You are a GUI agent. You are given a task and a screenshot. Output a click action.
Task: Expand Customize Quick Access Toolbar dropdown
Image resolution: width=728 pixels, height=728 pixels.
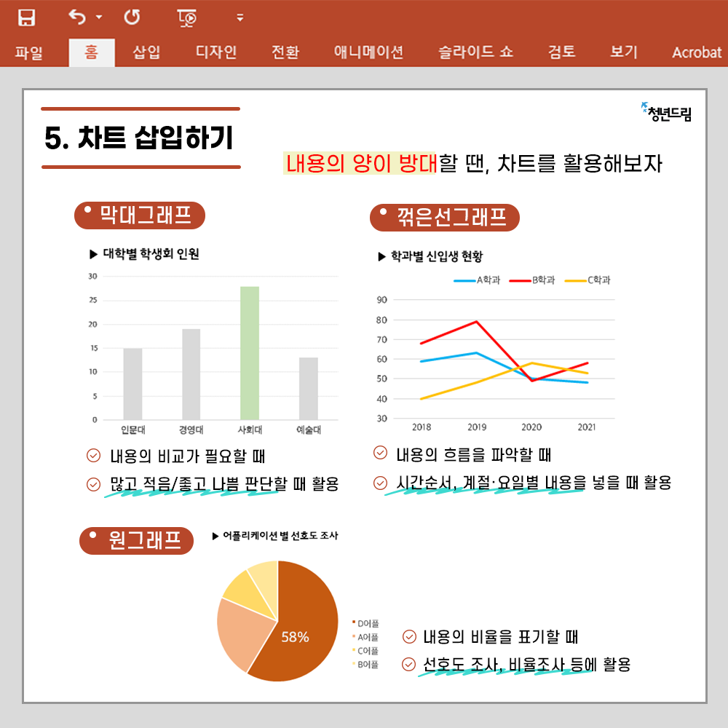[x=240, y=17]
